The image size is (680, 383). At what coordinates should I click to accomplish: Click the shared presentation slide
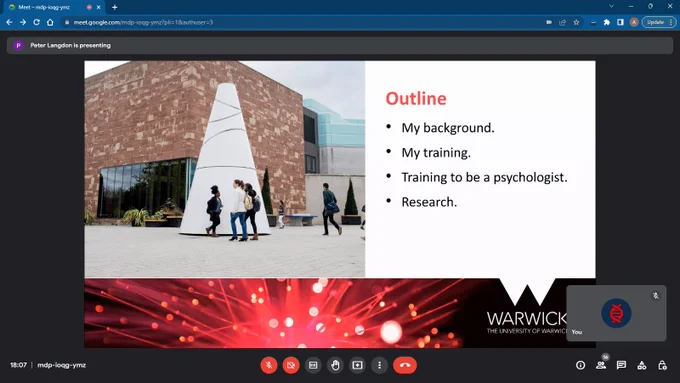pyautogui.click(x=340, y=204)
